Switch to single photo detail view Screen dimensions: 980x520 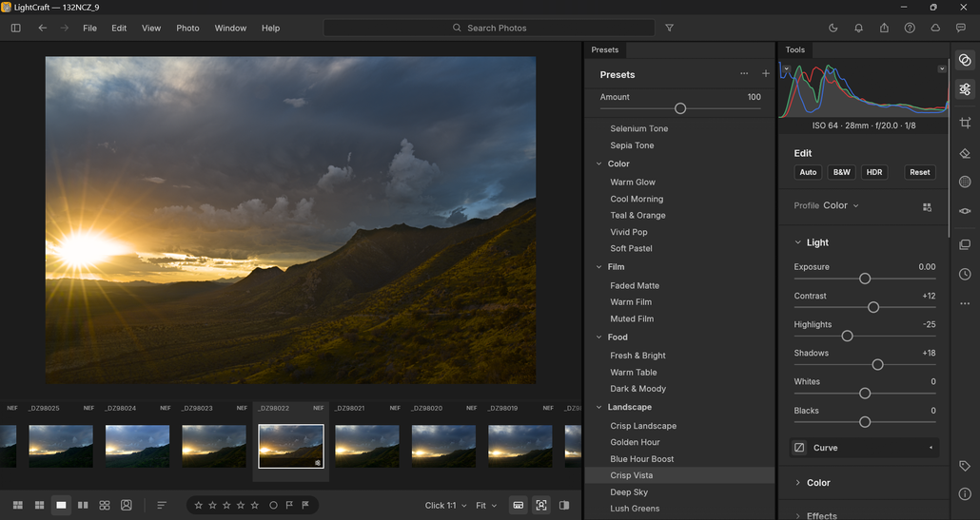coord(61,505)
